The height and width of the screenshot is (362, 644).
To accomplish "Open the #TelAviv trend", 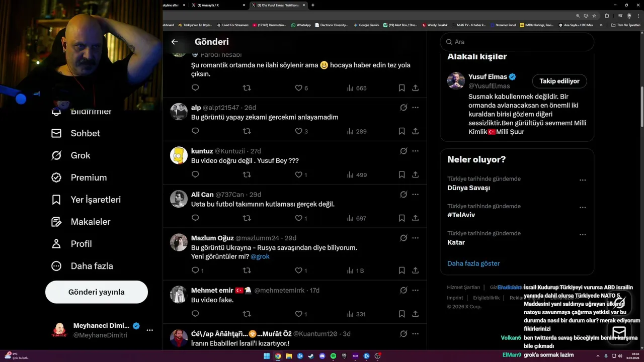I will click(x=461, y=215).
